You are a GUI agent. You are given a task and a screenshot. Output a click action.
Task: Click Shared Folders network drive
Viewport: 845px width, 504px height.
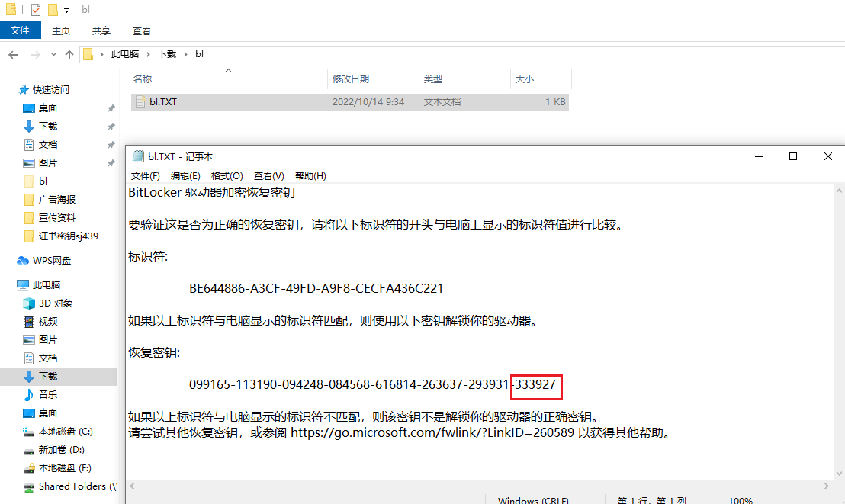coord(77,486)
